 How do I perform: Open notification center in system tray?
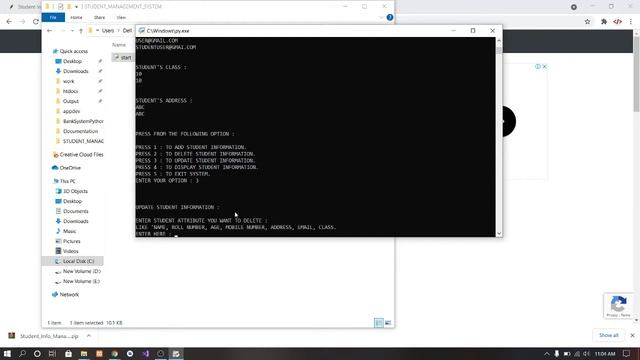(x=627, y=353)
